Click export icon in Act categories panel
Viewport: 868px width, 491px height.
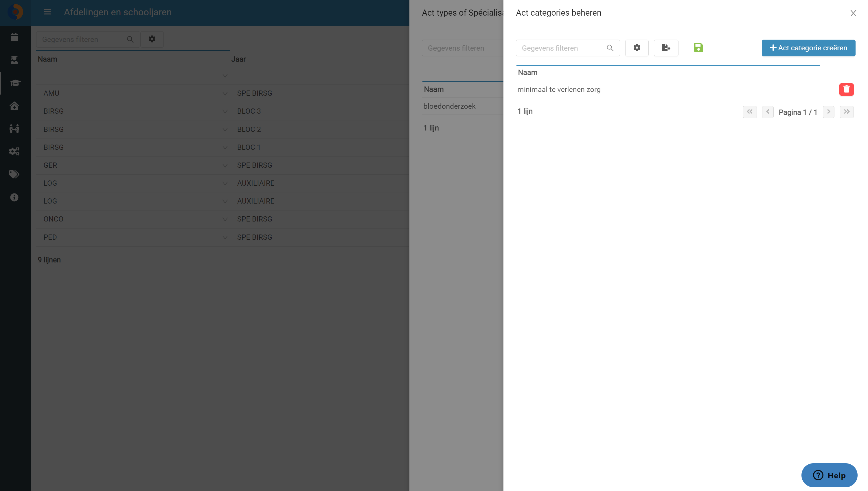pos(665,48)
